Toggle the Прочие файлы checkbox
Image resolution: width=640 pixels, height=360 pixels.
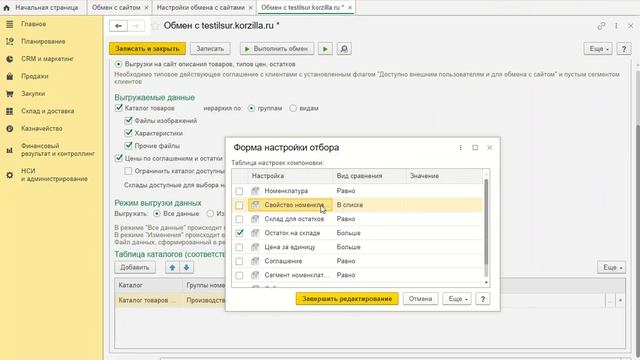click(x=129, y=146)
